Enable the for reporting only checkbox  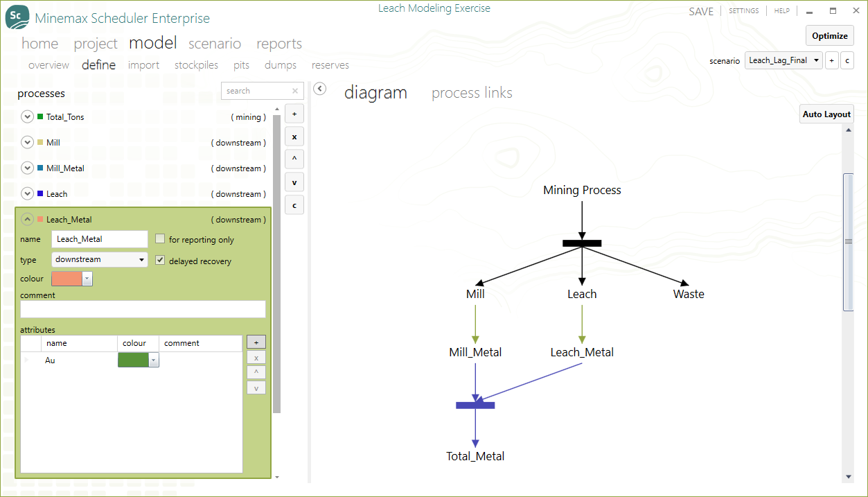pyautogui.click(x=160, y=239)
